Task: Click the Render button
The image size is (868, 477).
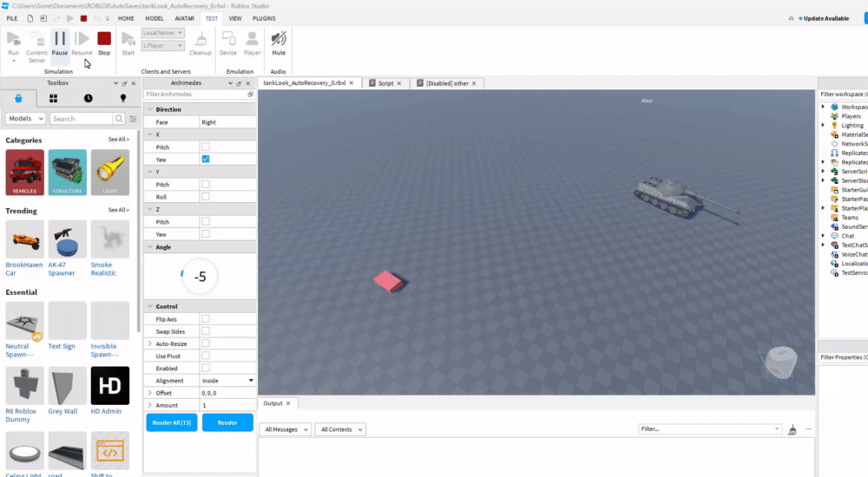Action: tap(227, 422)
